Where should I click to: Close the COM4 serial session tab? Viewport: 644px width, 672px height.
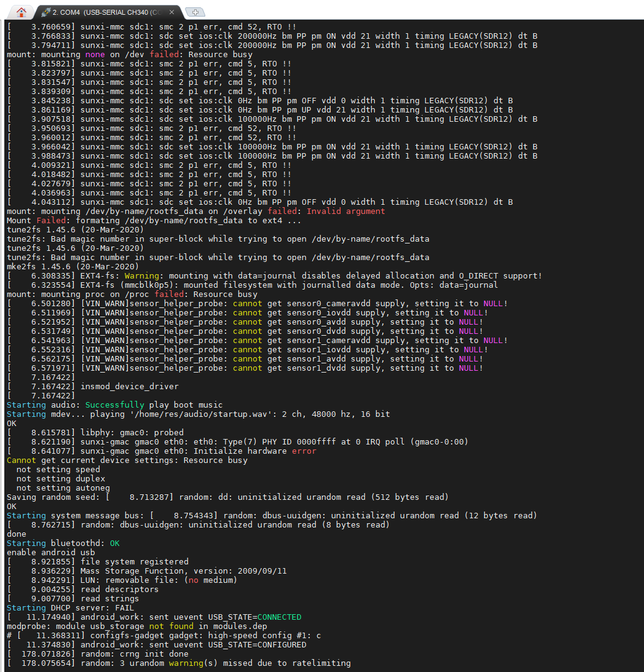click(x=171, y=12)
